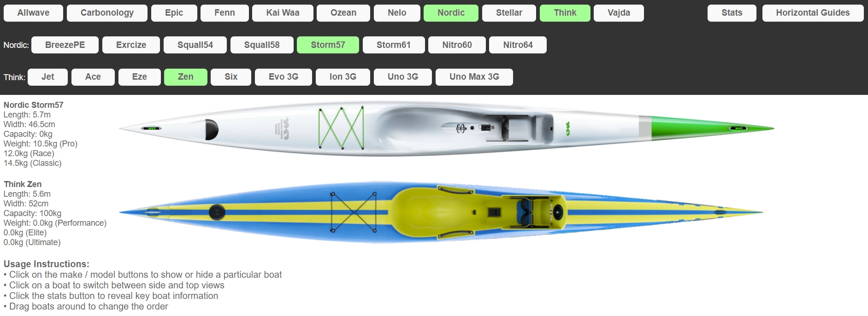The image size is (868, 316).
Task: Select the Think Jet model
Action: coord(47,77)
